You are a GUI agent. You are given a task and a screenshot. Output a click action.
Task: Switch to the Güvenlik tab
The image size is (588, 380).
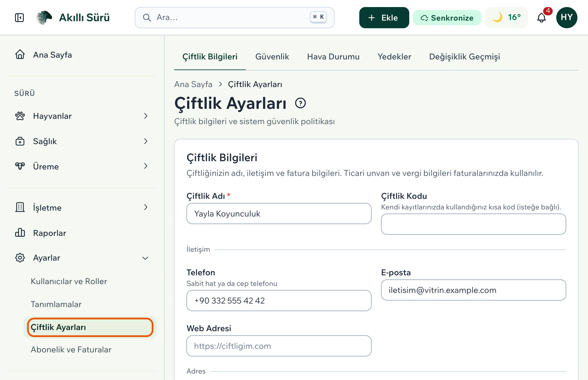pos(272,57)
